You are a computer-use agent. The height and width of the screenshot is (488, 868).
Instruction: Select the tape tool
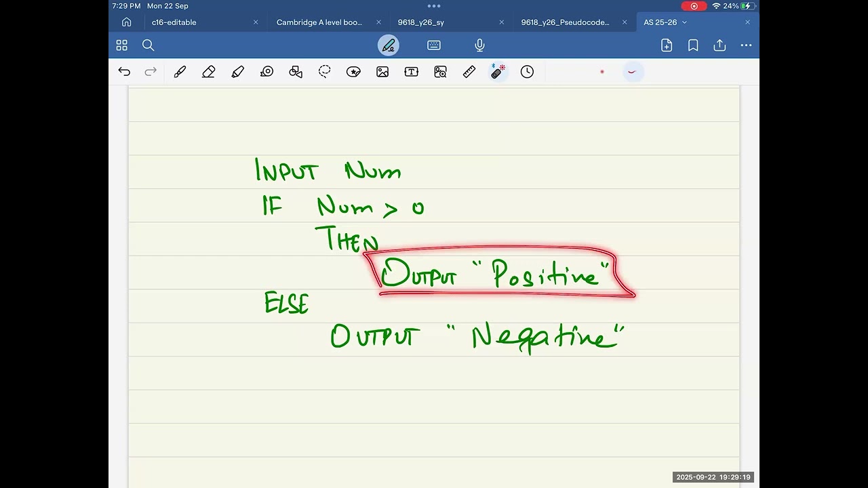pyautogui.click(x=267, y=72)
